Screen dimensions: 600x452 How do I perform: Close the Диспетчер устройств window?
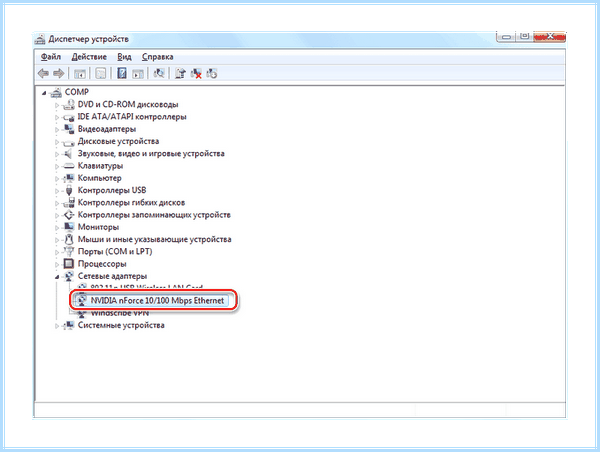(x=549, y=37)
